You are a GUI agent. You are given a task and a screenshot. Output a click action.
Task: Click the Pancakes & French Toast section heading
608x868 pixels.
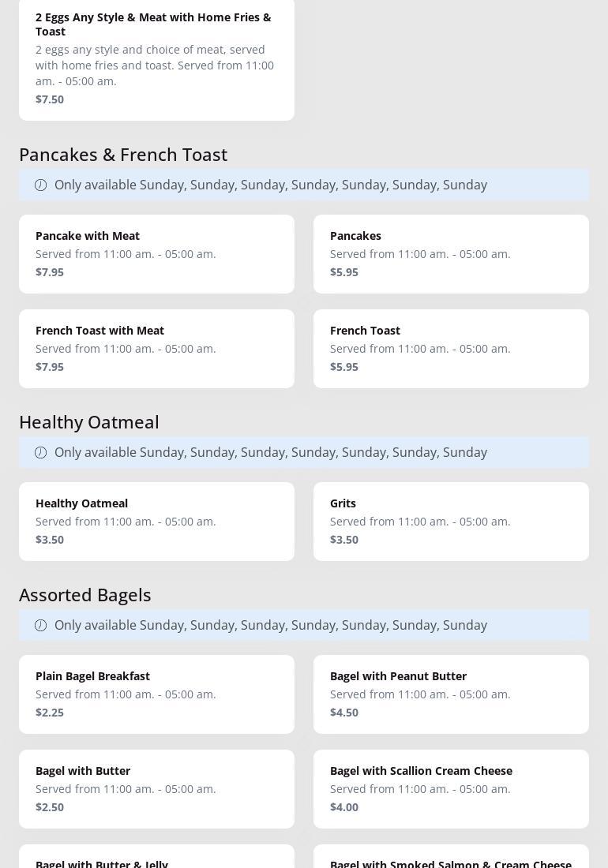point(123,155)
